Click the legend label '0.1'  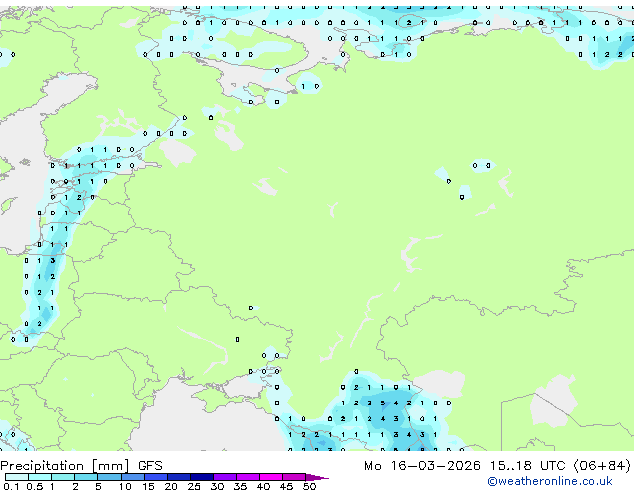click(x=11, y=486)
